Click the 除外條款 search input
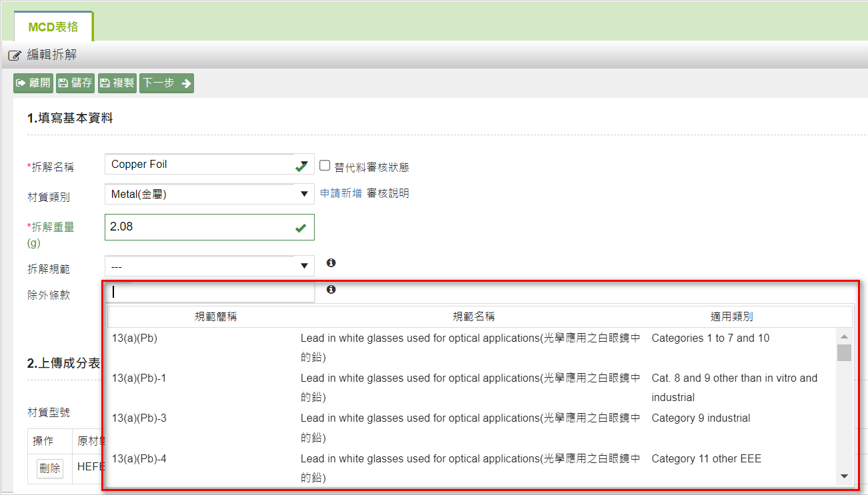Image resolution: width=868 pixels, height=495 pixels. tap(209, 292)
